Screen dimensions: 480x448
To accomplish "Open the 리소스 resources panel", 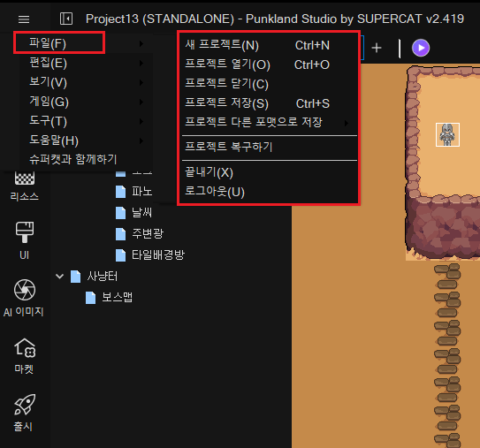I will (x=25, y=187).
